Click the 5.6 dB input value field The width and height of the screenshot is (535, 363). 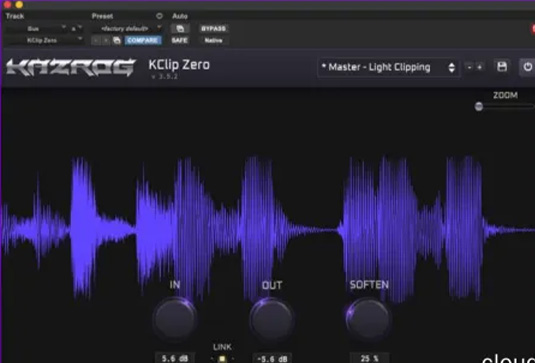(x=175, y=359)
